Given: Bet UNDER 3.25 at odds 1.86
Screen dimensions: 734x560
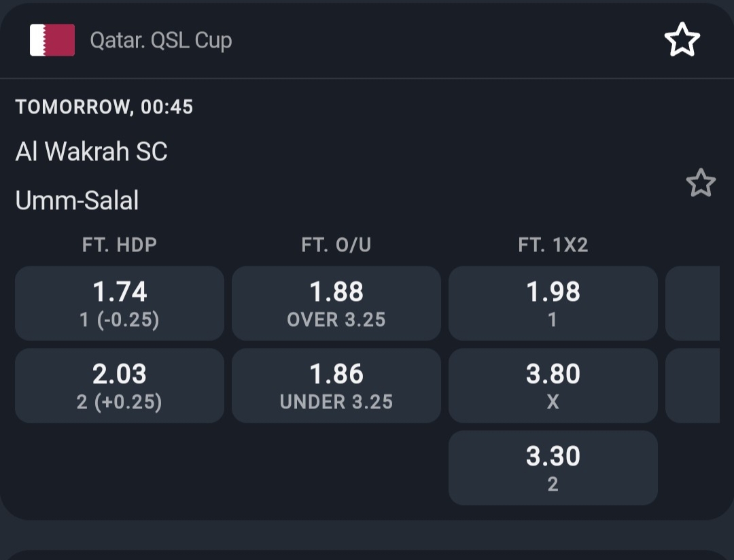Looking at the screenshot, I should pos(336,386).
